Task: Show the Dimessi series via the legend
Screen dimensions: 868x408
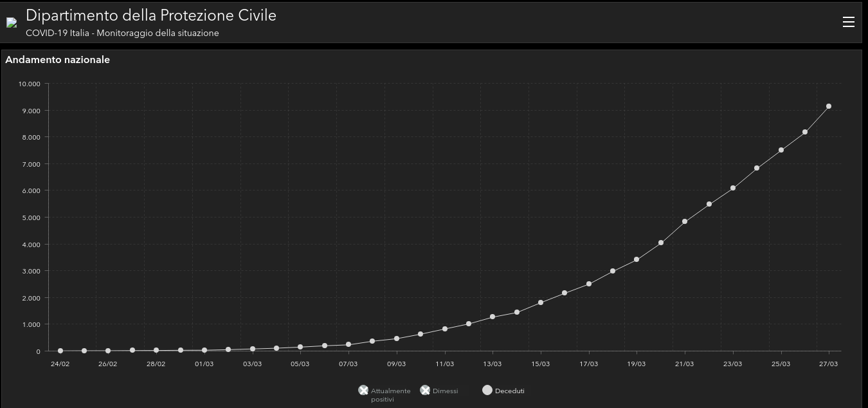Action: (x=425, y=391)
